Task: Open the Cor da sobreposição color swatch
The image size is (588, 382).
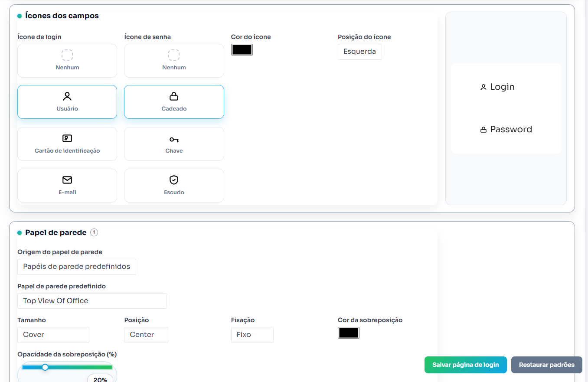Action: click(349, 333)
